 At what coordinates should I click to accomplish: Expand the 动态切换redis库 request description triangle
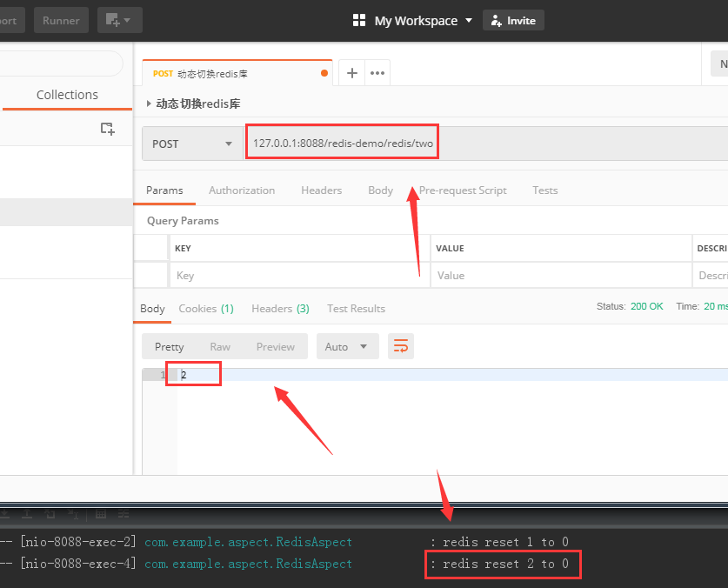[x=149, y=104]
